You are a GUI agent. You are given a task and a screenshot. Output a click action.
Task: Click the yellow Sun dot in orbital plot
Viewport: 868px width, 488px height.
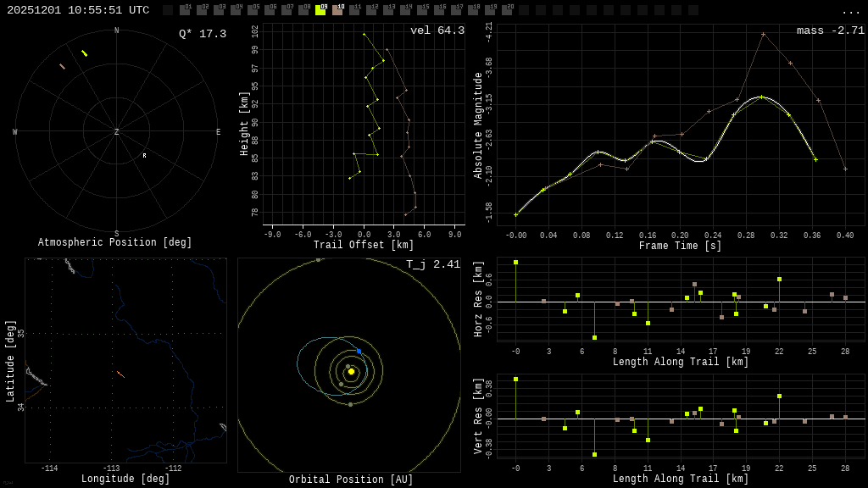coord(351,371)
